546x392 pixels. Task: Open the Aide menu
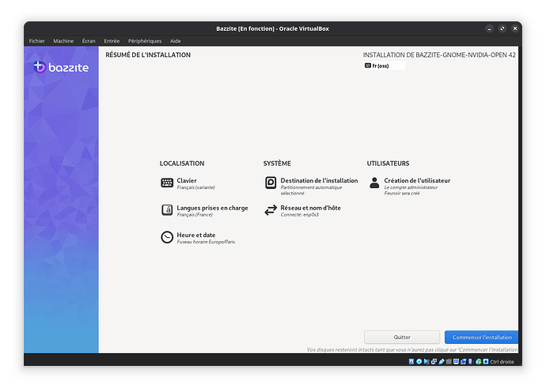(176, 41)
